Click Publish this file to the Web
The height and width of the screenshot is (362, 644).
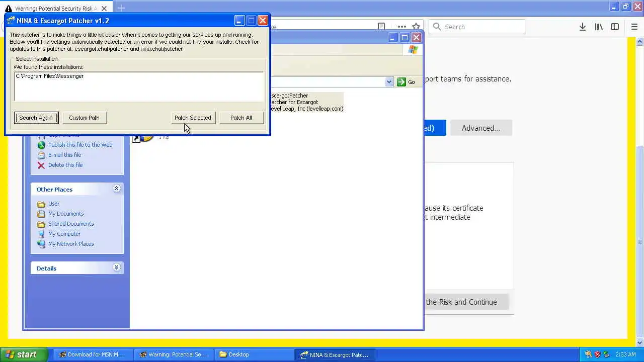pos(80,145)
